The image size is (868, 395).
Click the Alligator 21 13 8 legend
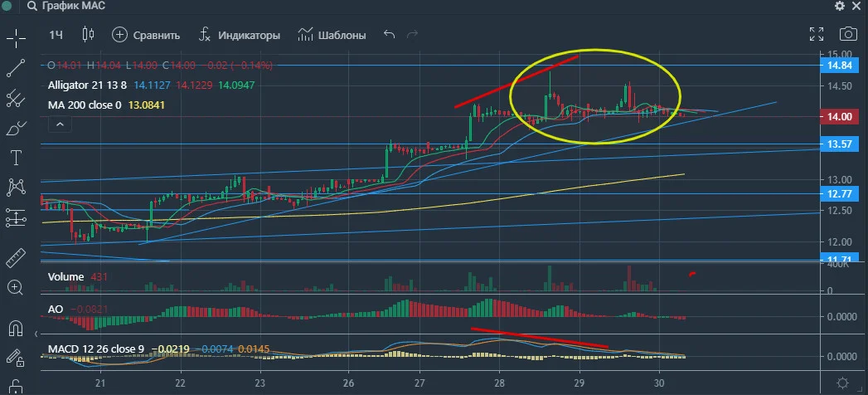[x=87, y=85]
